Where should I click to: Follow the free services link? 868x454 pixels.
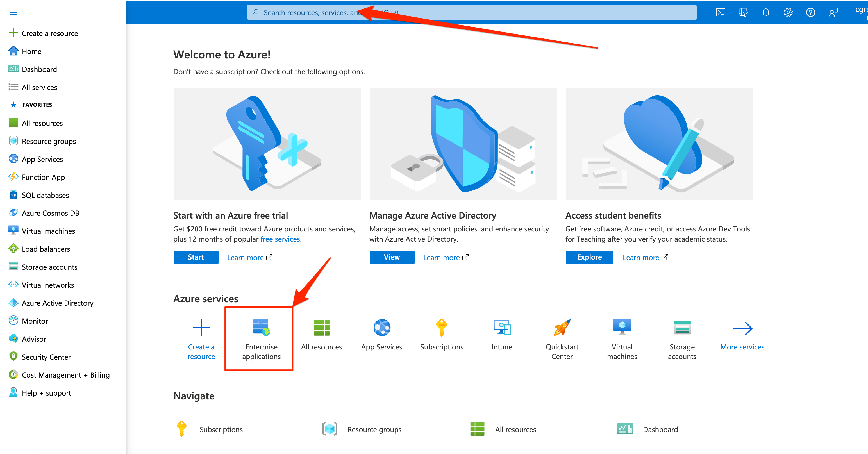280,239
